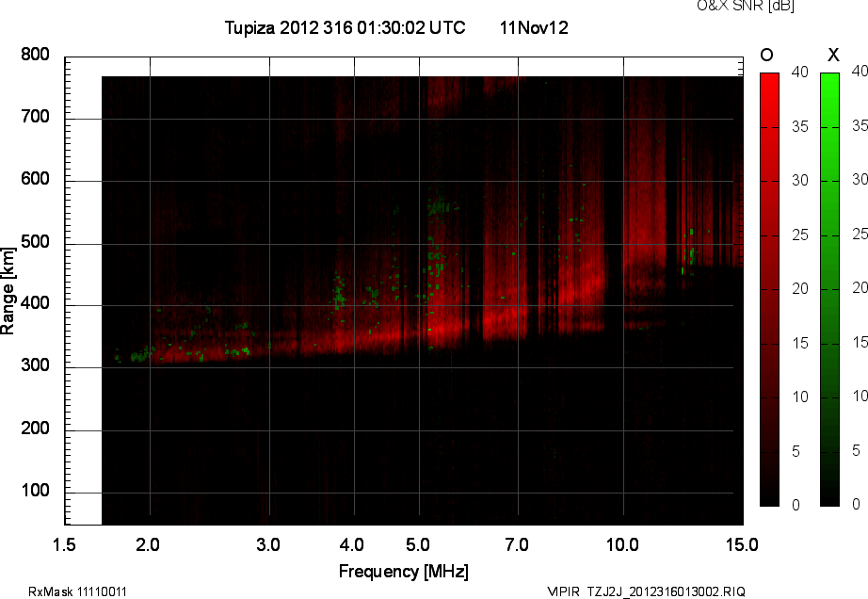The image size is (868, 599).
Task: Click the '40' tick of O color bar
Action: [800, 72]
